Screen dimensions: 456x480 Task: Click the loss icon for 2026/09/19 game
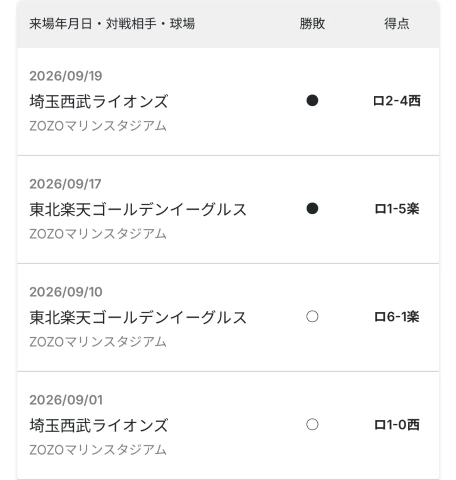pos(312,100)
